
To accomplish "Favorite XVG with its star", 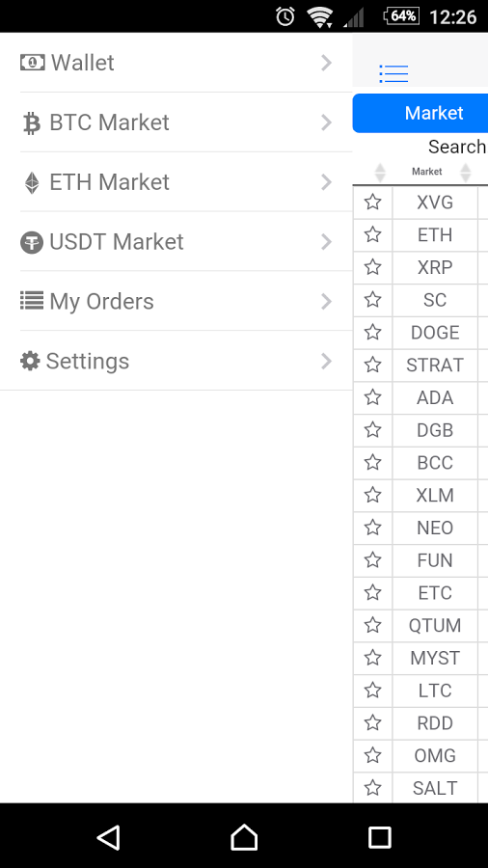I will click(x=373, y=203).
